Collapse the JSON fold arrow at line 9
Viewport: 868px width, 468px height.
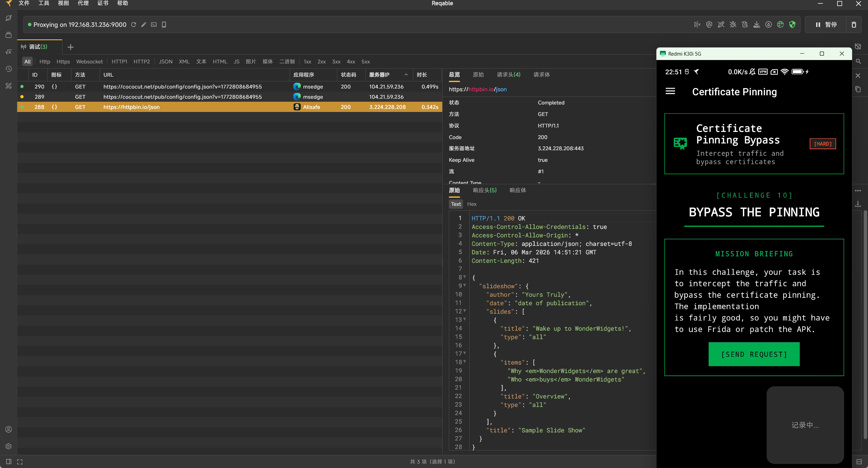465,285
